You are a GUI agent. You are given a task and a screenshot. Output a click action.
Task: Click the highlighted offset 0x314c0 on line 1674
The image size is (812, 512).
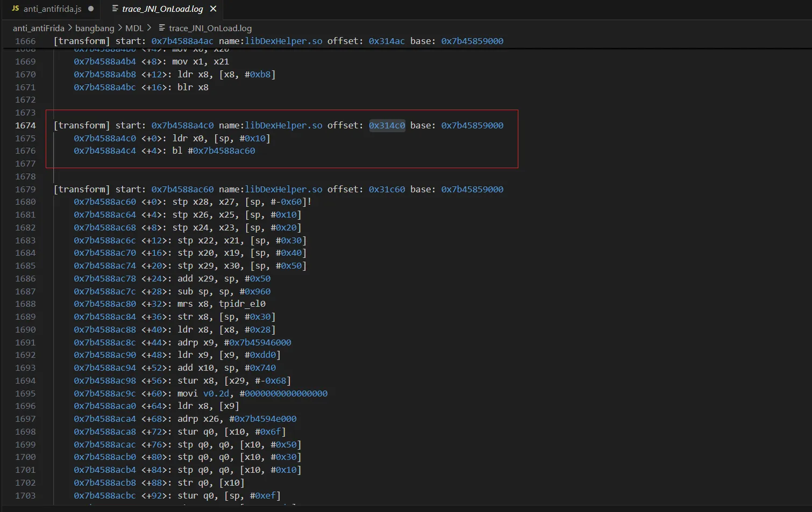click(x=387, y=125)
